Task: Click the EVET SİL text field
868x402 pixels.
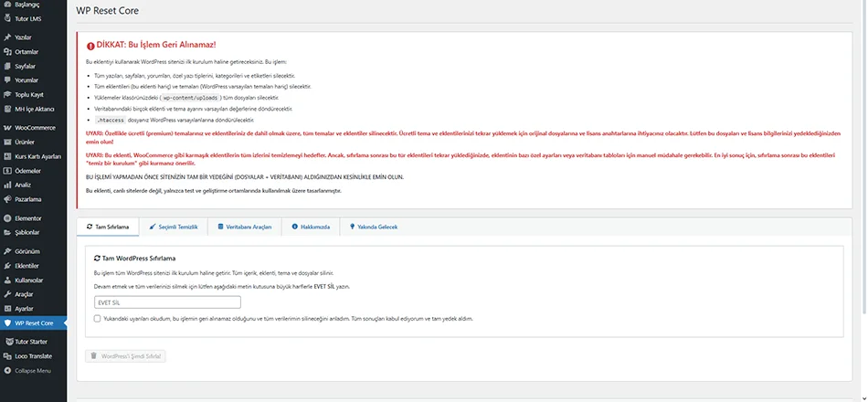Action: [167, 302]
